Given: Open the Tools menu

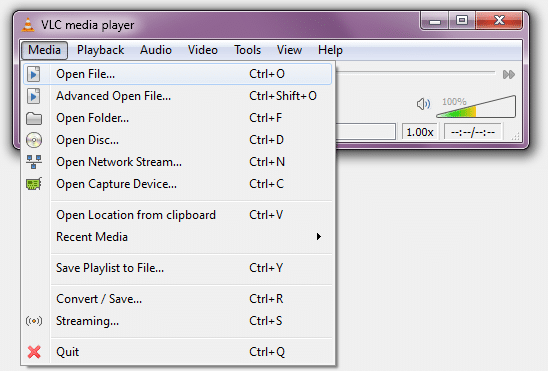Looking at the screenshot, I should 247,50.
